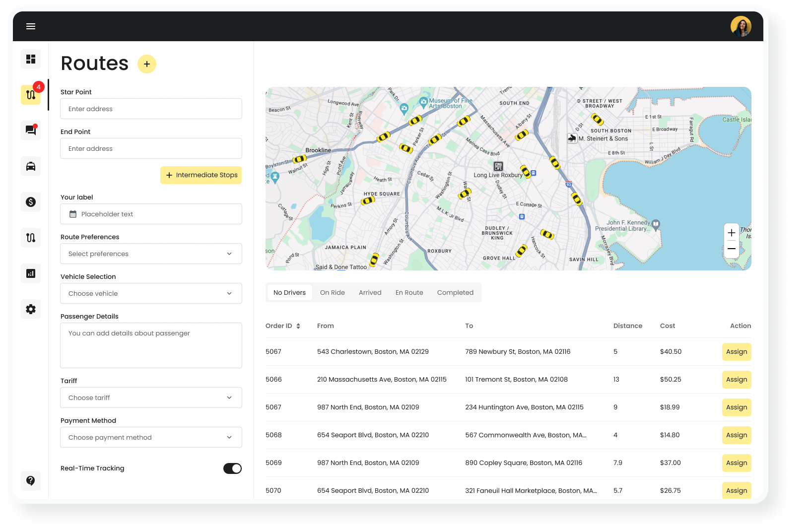Assign order 5069

coord(737,463)
